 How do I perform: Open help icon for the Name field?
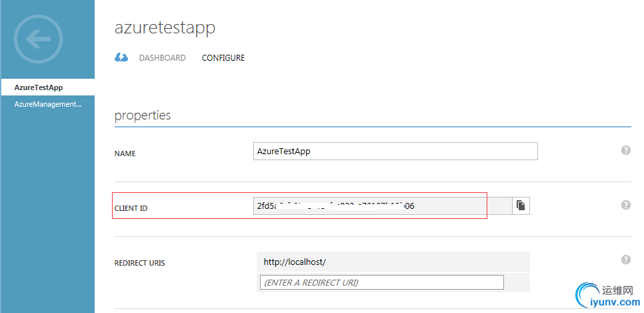(x=625, y=150)
